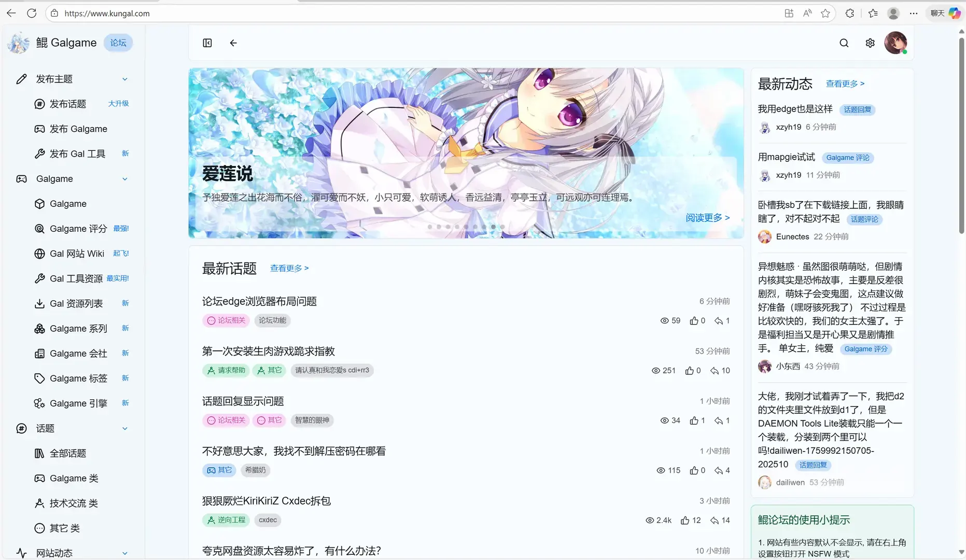This screenshot has height=560, width=966.
Task: Open topic 不好意思大家，我找不到解压密码在哪看
Action: tap(294, 451)
